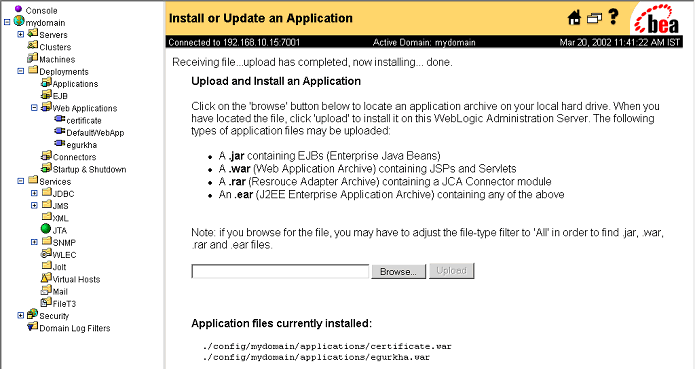695x369 pixels.
Task: Click the Active Domain: mydomain status text
Action: (424, 43)
